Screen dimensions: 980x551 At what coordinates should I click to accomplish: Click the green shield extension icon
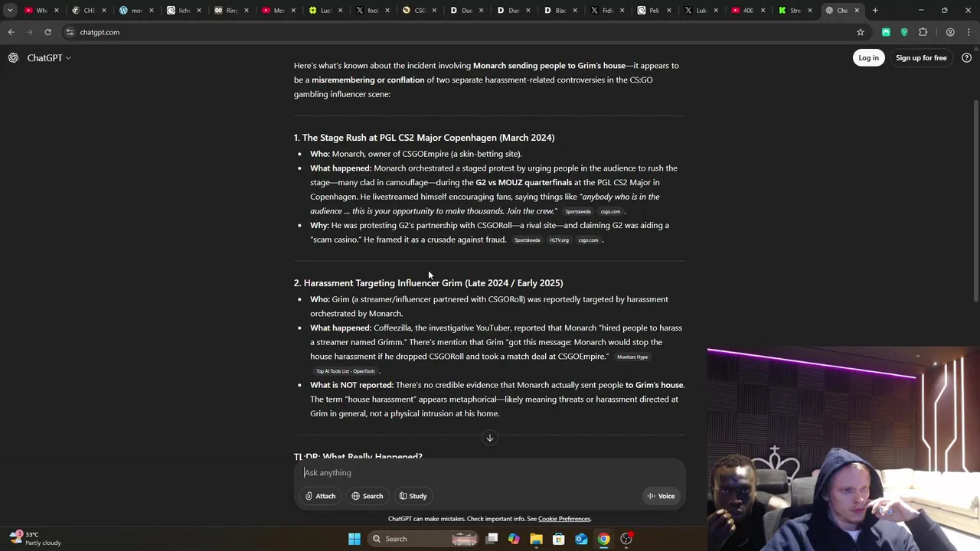904,32
